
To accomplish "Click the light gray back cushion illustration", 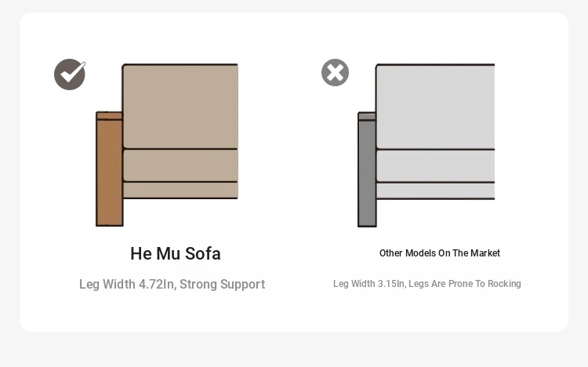I will click(435, 107).
